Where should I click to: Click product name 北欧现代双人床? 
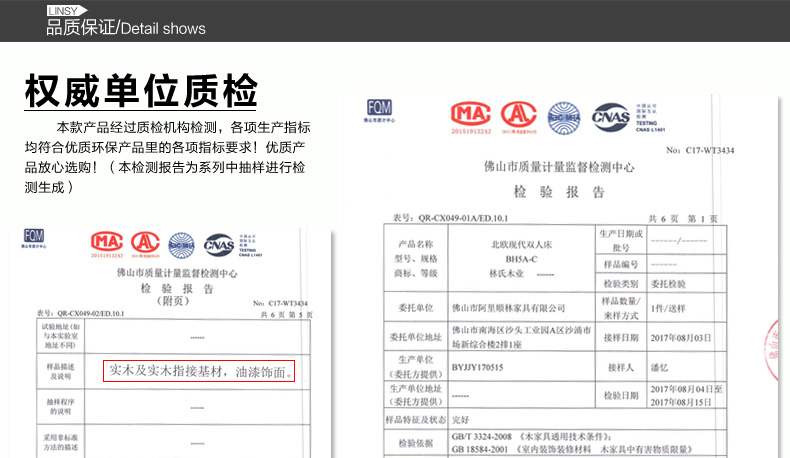pos(521,245)
